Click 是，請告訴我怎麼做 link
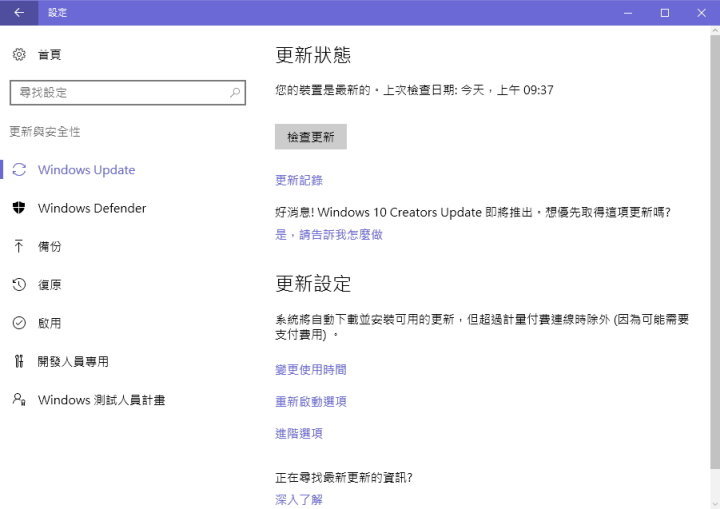720x509 pixels. [x=329, y=235]
